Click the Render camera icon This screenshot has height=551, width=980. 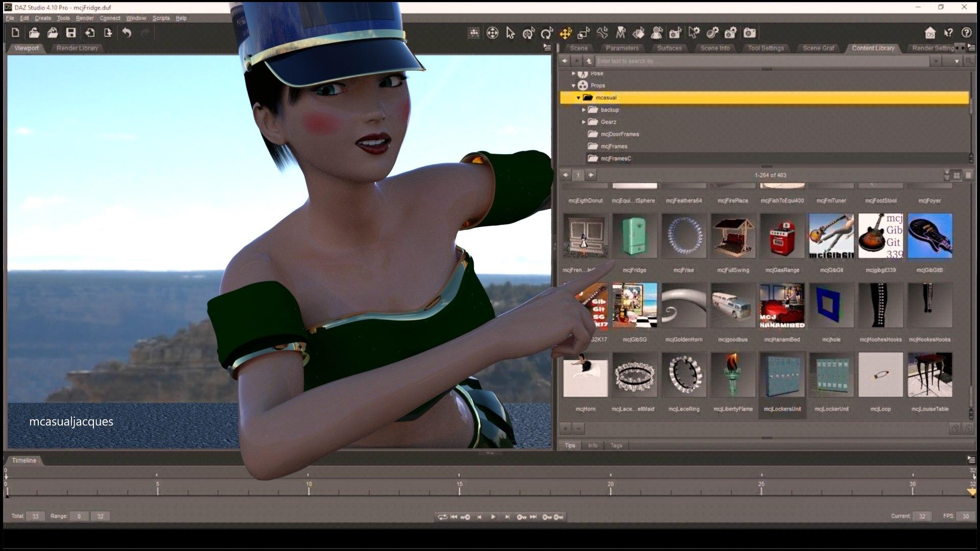tap(749, 33)
